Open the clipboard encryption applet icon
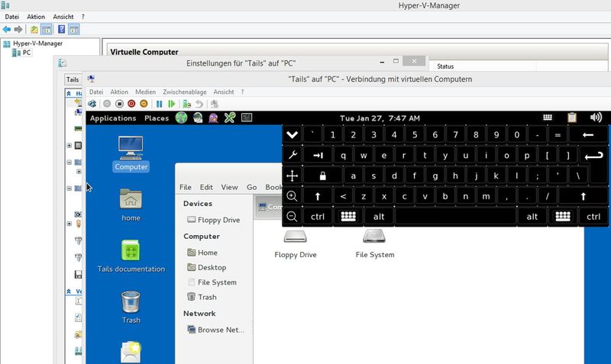 572,118
